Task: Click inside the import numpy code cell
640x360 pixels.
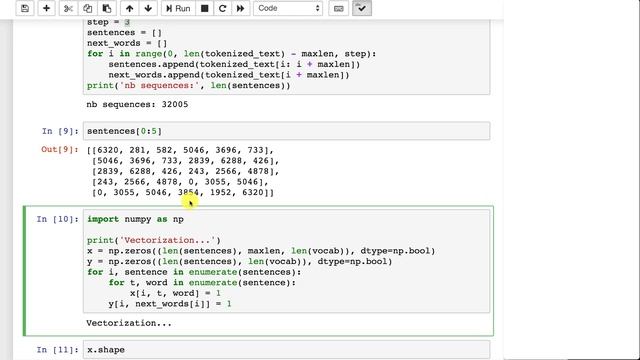Action: [x=286, y=261]
